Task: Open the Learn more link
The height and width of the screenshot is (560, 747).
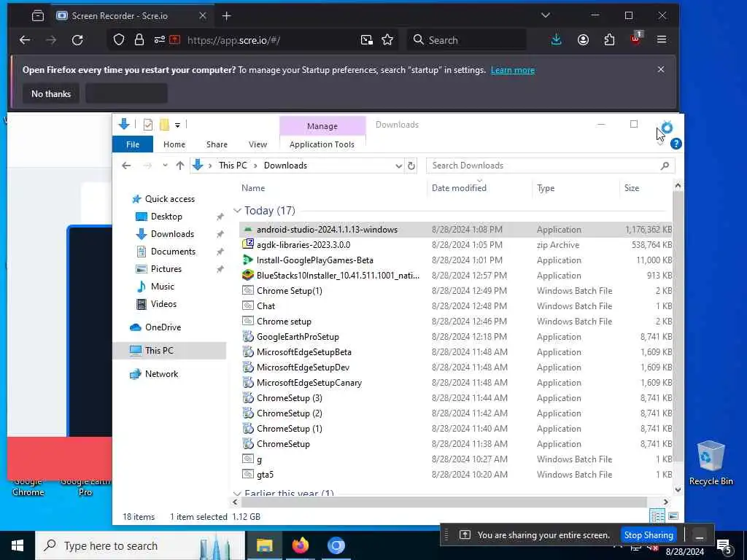Action: (513, 70)
